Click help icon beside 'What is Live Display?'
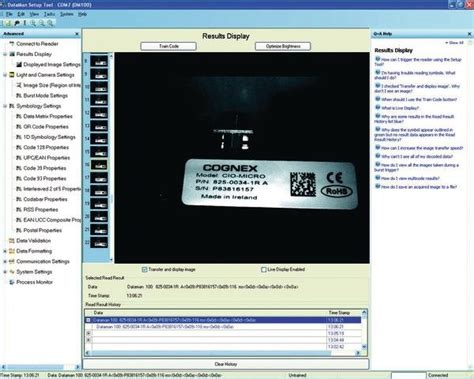 click(378, 107)
